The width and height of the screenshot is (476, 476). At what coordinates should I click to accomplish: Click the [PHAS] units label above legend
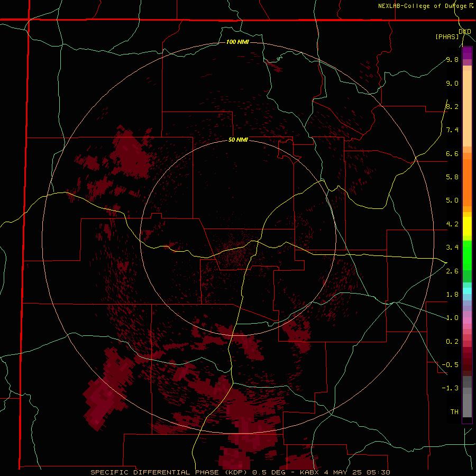tap(447, 36)
